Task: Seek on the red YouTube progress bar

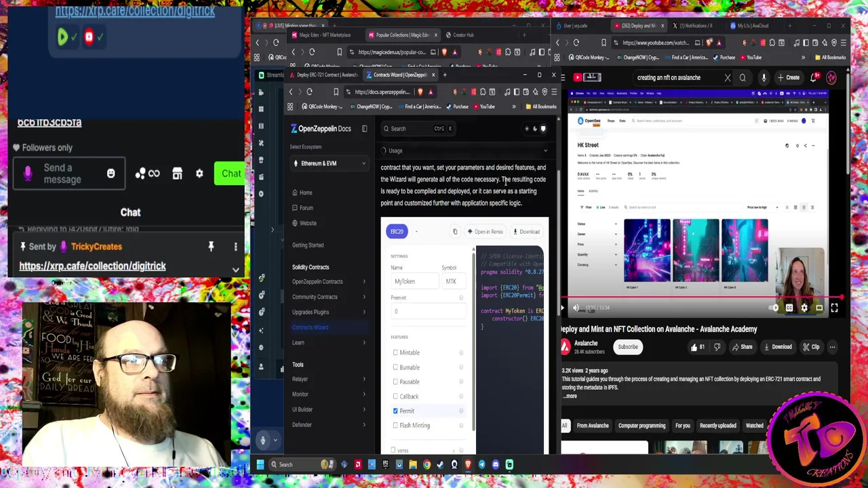Action: pyautogui.click(x=702, y=298)
